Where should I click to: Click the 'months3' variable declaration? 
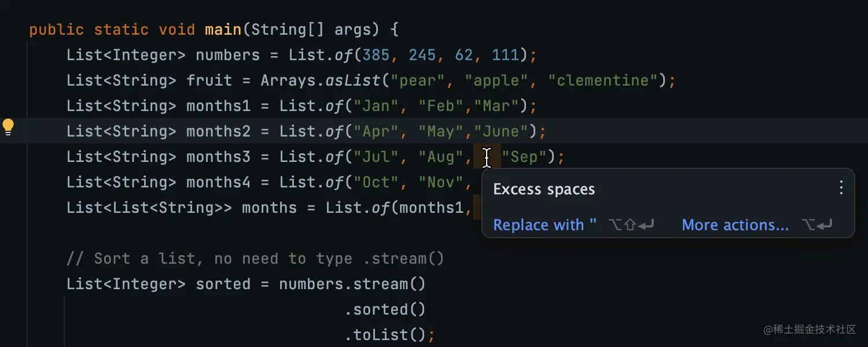tap(219, 157)
